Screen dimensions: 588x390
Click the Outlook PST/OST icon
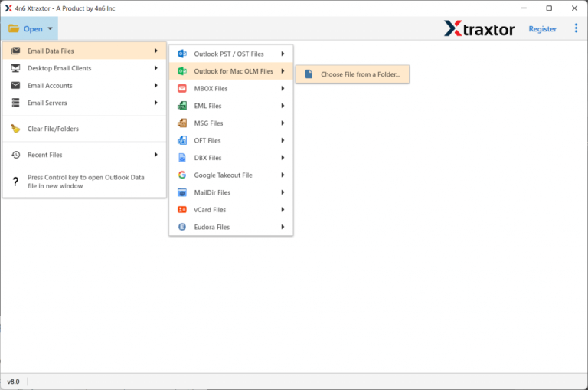click(x=182, y=54)
